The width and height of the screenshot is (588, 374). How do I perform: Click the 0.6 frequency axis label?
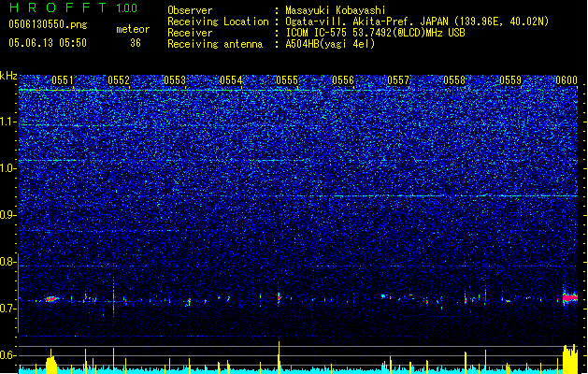coord(7,355)
